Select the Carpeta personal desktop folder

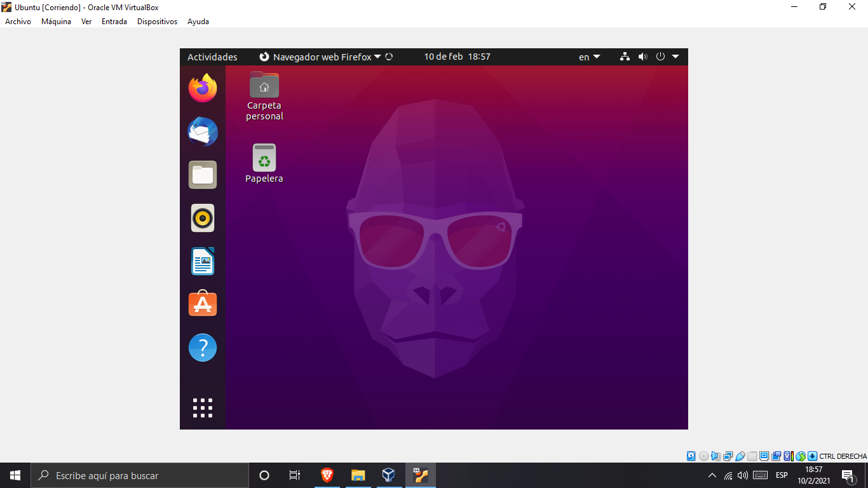(264, 96)
